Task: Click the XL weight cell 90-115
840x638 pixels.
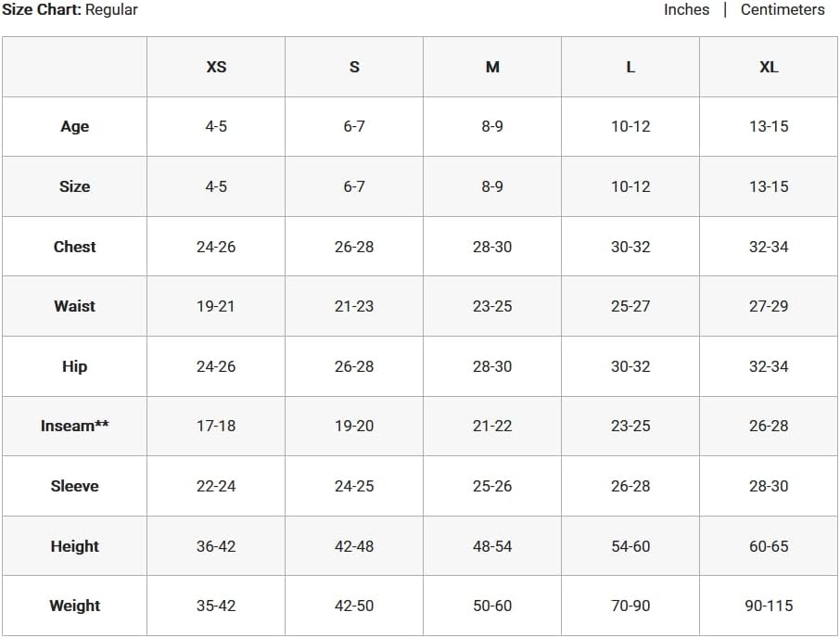Action: 769,606
